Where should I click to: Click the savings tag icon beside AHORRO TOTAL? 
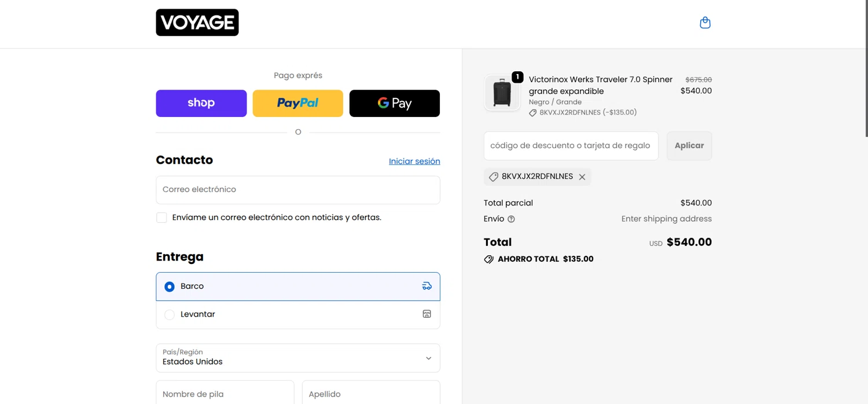[x=489, y=259]
